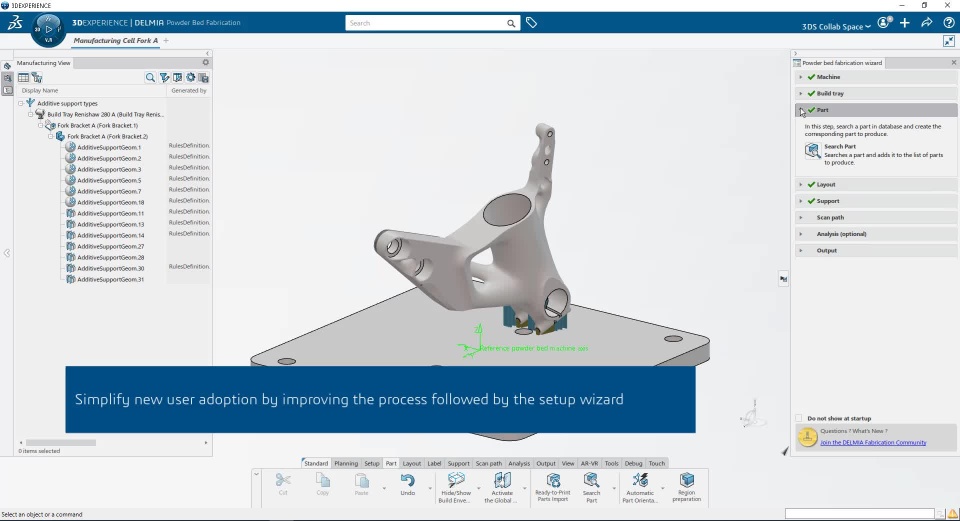Open the user profile icon

(883, 23)
